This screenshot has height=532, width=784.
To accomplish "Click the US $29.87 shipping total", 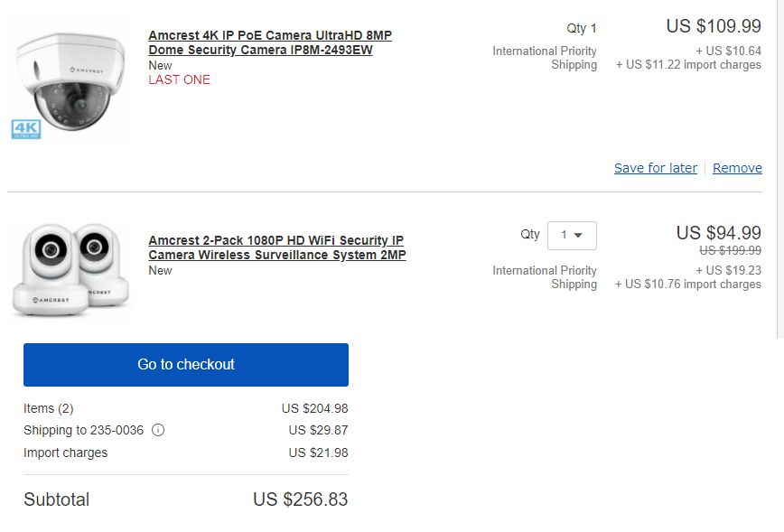I will (318, 431).
